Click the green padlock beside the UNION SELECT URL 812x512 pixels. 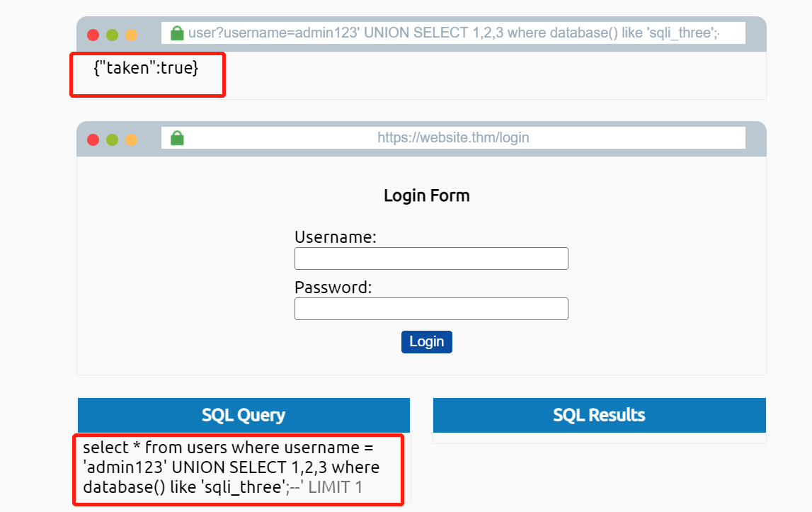click(x=177, y=33)
